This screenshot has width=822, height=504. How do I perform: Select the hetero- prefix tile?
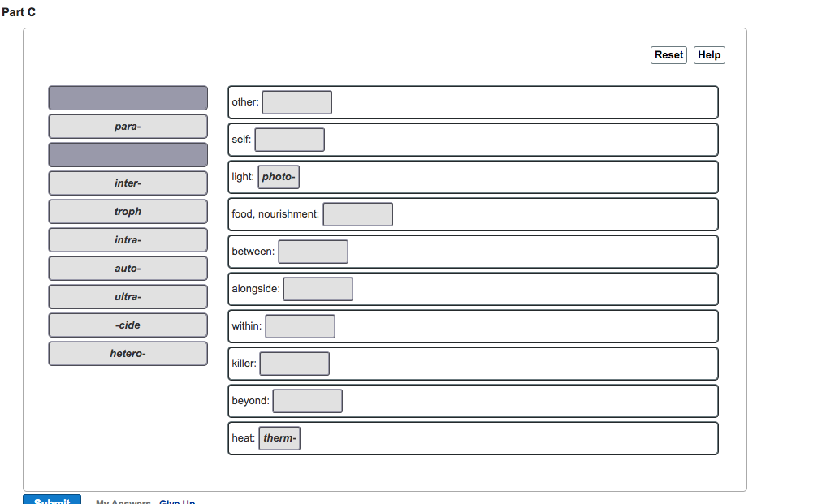(x=128, y=353)
